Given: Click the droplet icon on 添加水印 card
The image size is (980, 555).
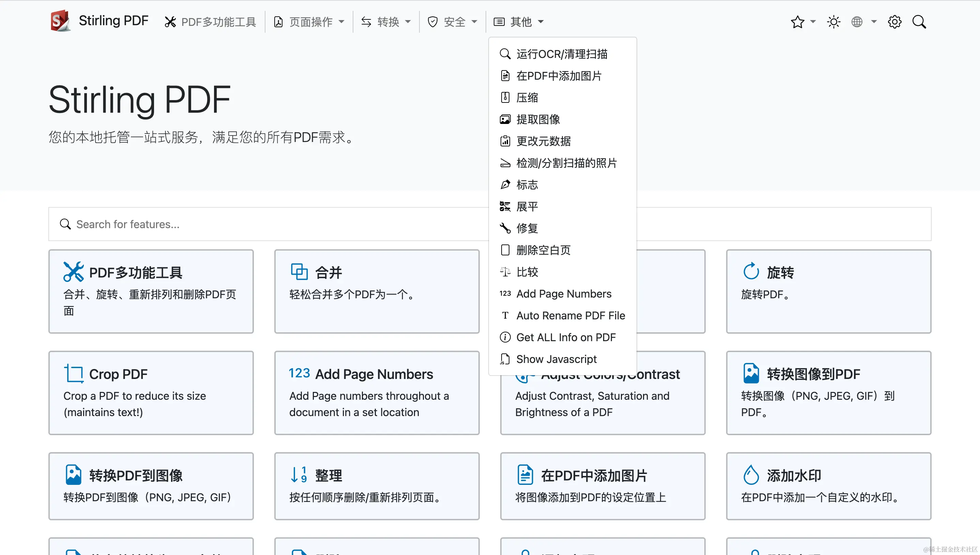Looking at the screenshot, I should pos(751,475).
